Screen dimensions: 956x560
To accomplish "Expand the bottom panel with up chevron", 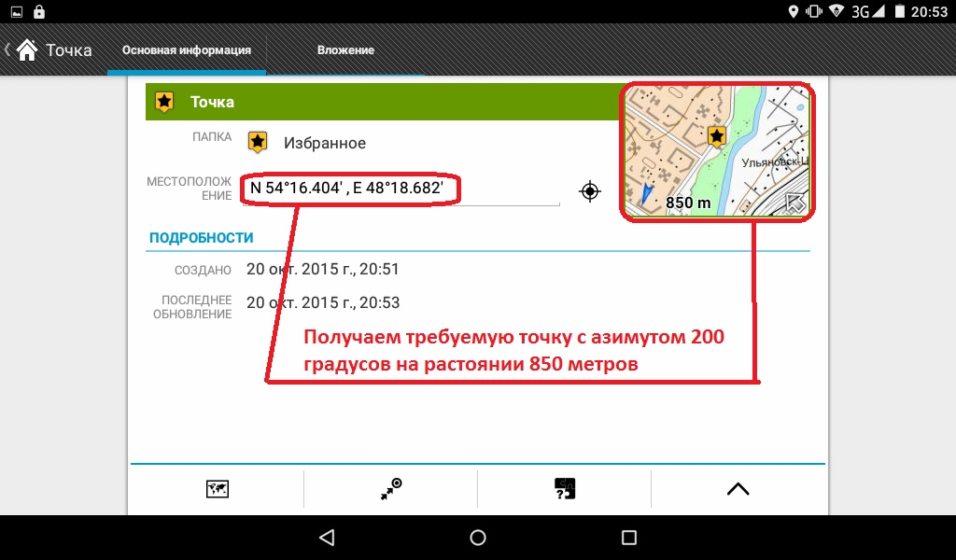I will click(x=738, y=489).
